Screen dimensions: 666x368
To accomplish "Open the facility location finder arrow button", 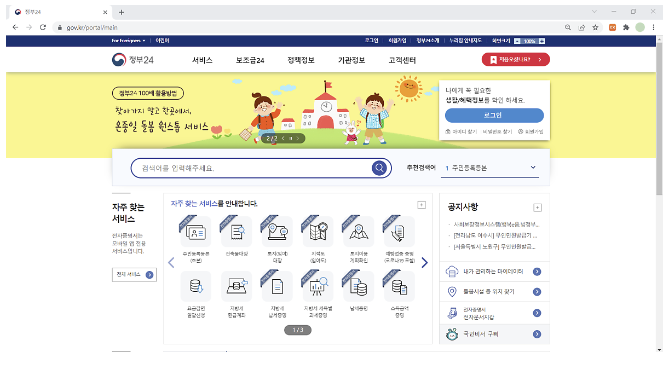I will pos(537,292).
